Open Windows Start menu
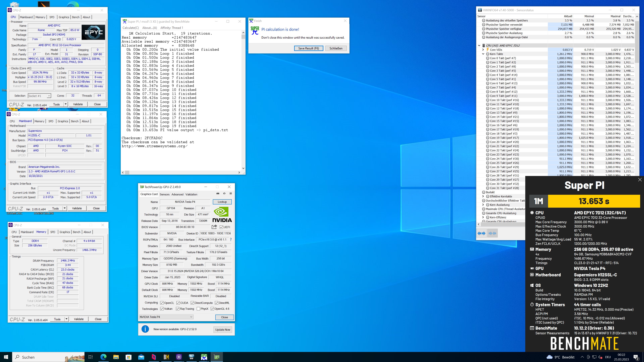 (6, 357)
